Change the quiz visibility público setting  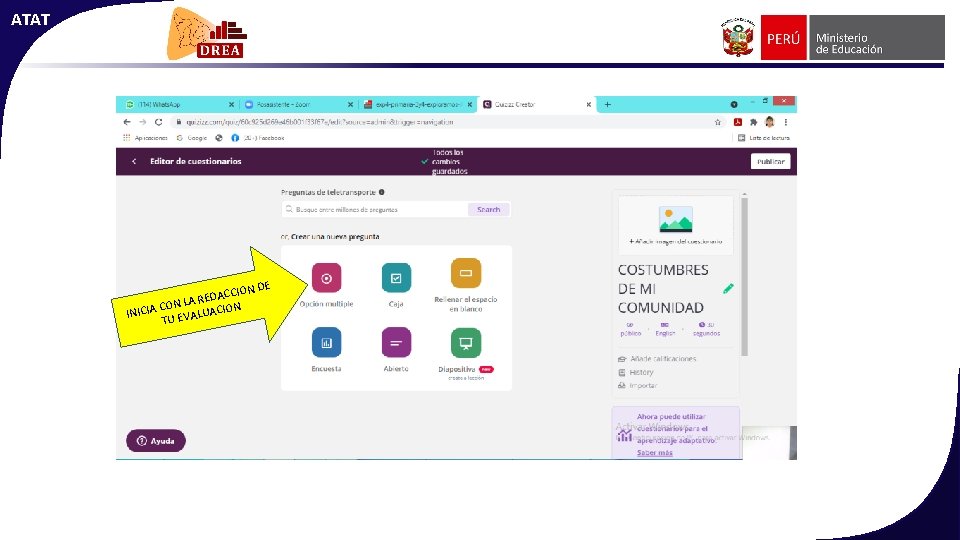tap(631, 329)
